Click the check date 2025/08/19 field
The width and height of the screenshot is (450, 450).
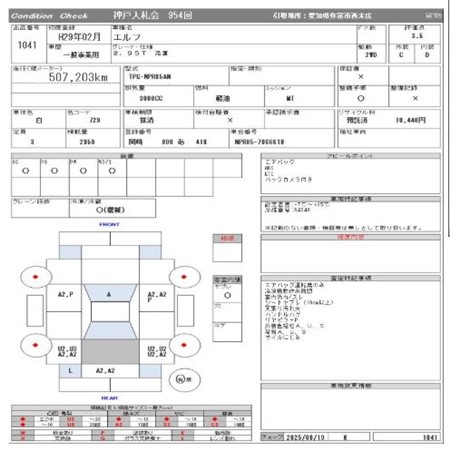305,437
